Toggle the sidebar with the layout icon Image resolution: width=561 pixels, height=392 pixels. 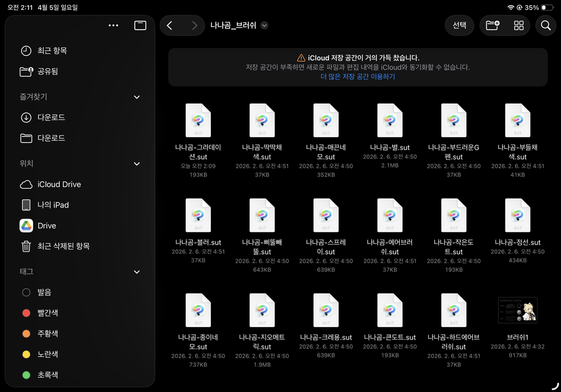pyautogui.click(x=140, y=25)
